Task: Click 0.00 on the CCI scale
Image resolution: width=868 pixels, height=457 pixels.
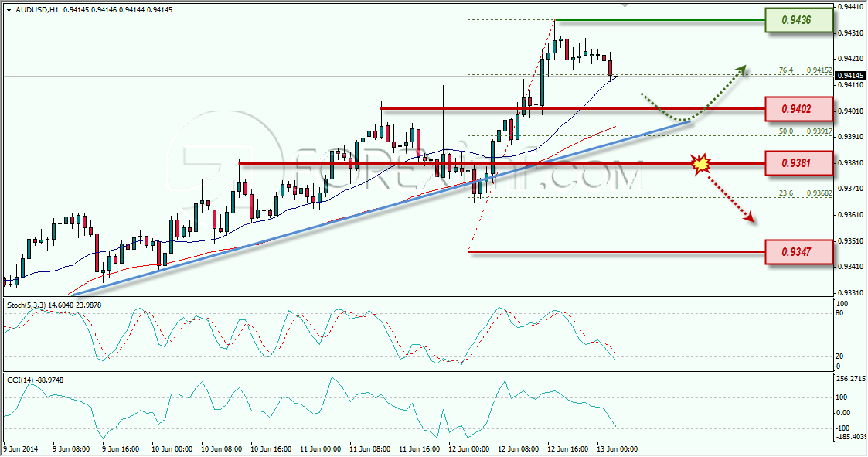Action: pyautogui.click(x=843, y=413)
